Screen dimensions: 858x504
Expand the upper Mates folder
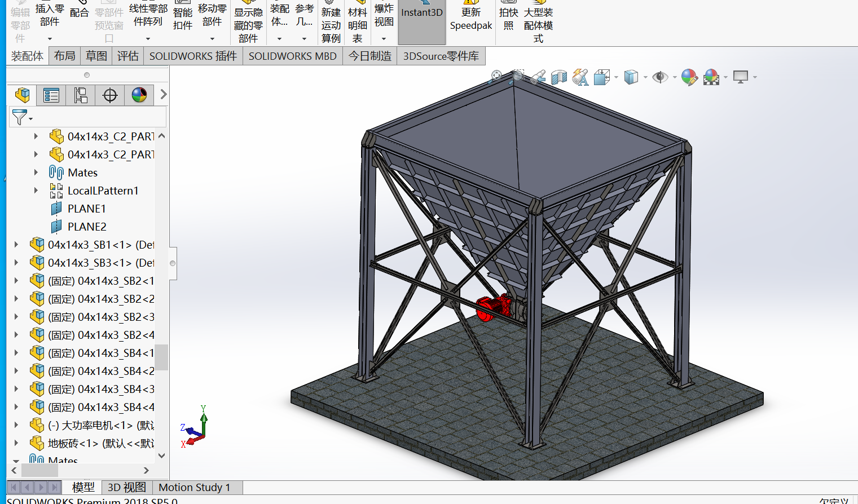coord(36,173)
